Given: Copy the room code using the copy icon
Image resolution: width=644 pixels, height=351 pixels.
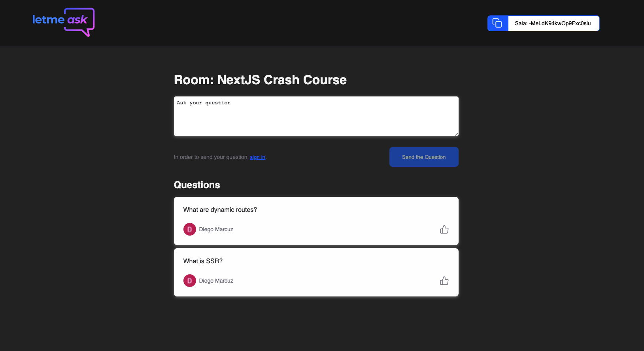Looking at the screenshot, I should (497, 23).
